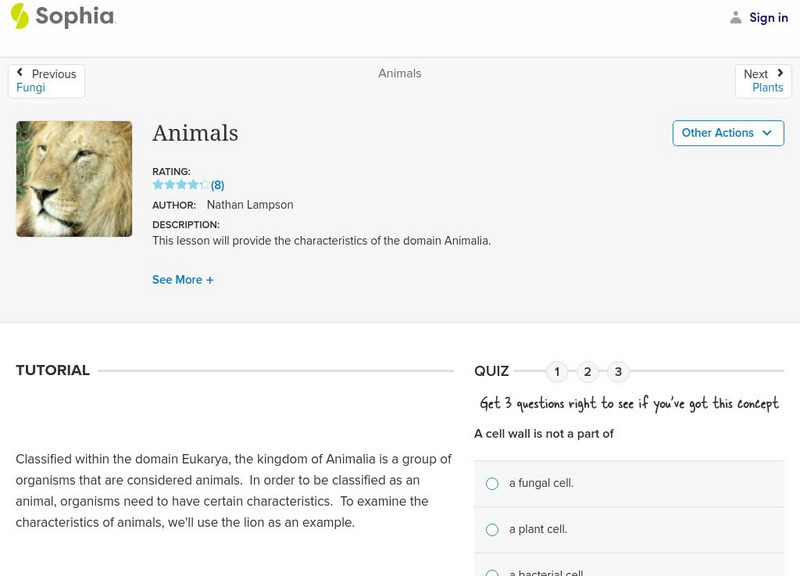This screenshot has height=576, width=800.
Task: Expand description with See More +
Action: (183, 280)
